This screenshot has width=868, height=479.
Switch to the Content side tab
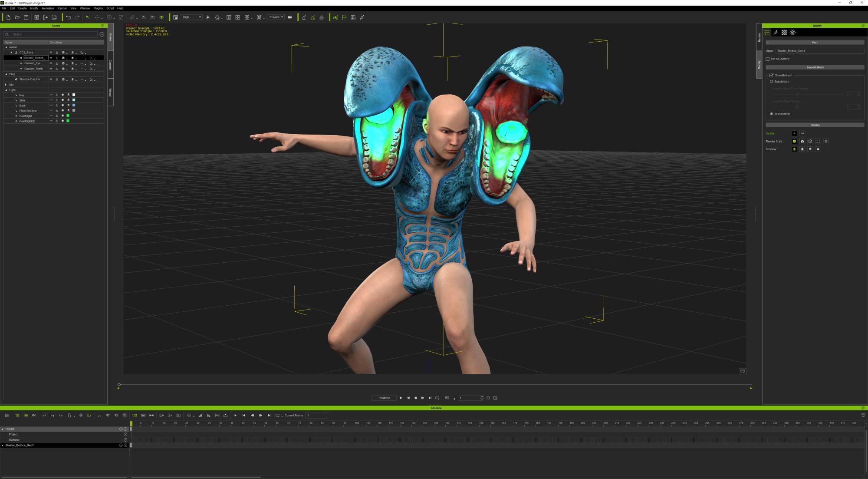click(x=111, y=65)
